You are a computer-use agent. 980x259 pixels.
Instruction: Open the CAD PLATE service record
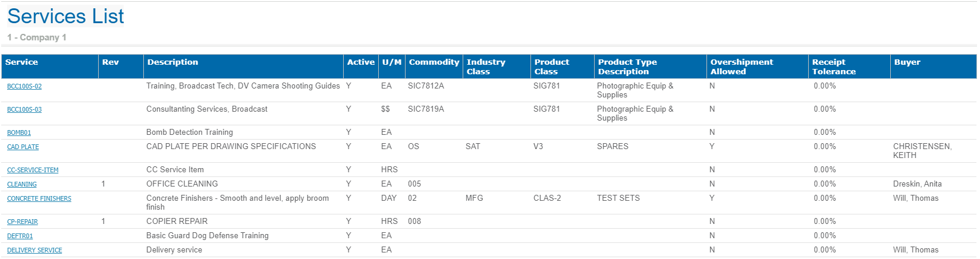click(x=23, y=147)
